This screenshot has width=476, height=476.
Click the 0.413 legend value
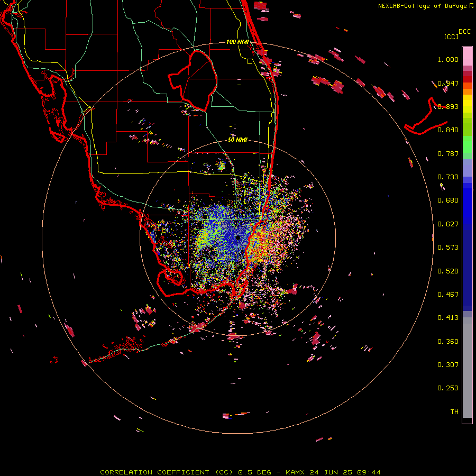pyautogui.click(x=448, y=318)
